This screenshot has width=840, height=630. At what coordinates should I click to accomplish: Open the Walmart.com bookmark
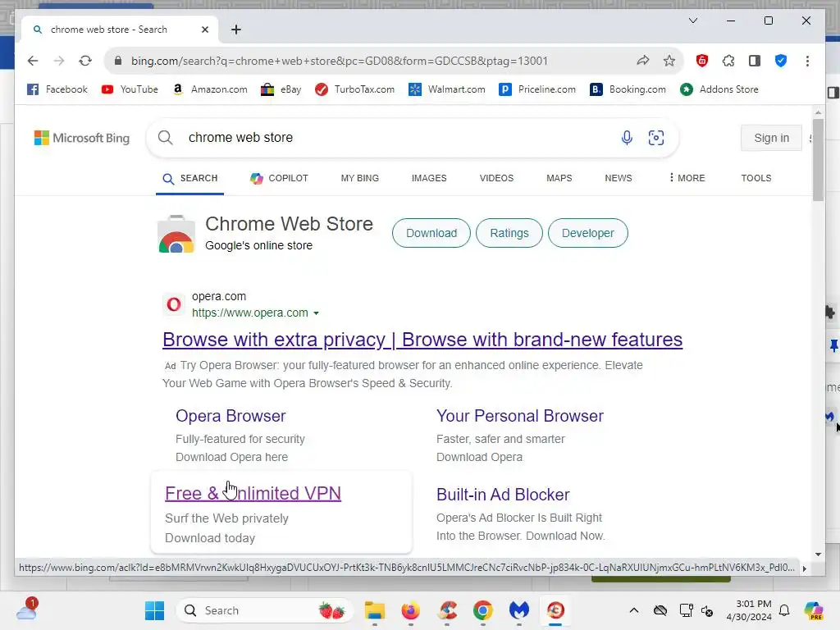click(x=447, y=89)
